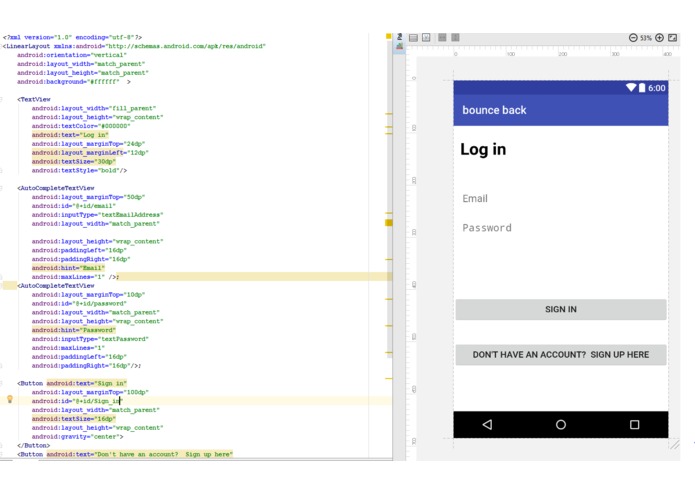
Task: Click android:layout_marginTop="24dp" line
Action: (x=88, y=144)
